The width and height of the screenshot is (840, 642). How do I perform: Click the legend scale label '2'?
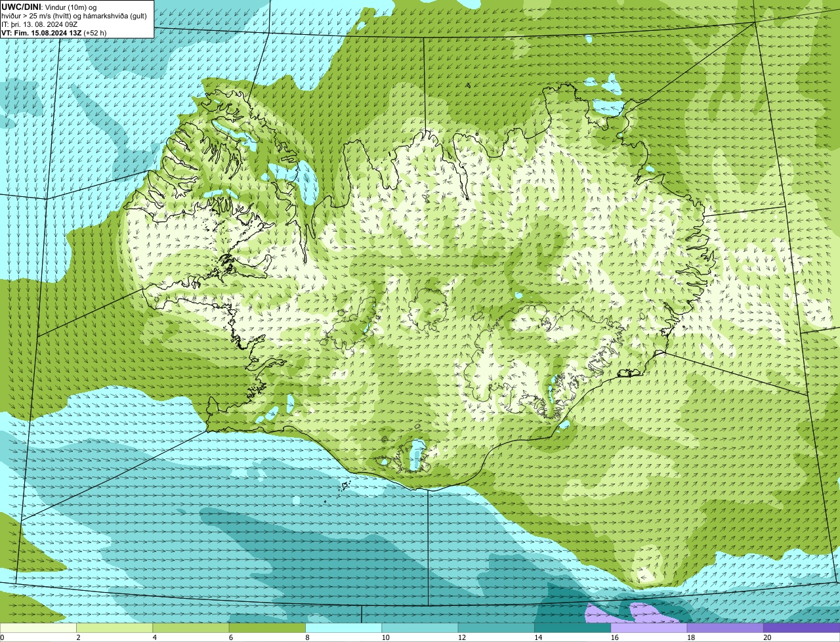coord(78,637)
